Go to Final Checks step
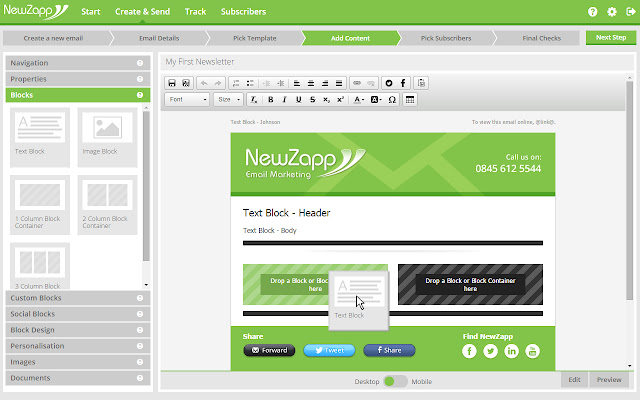The width and height of the screenshot is (640, 400). [541, 38]
